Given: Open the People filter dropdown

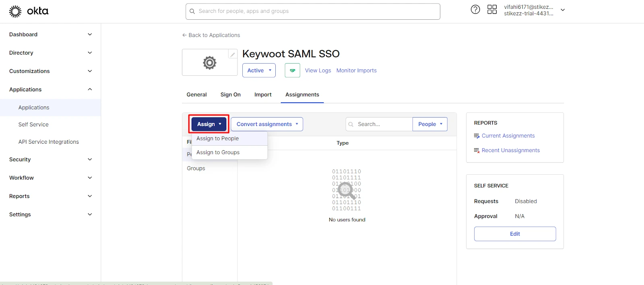Looking at the screenshot, I should click(430, 124).
